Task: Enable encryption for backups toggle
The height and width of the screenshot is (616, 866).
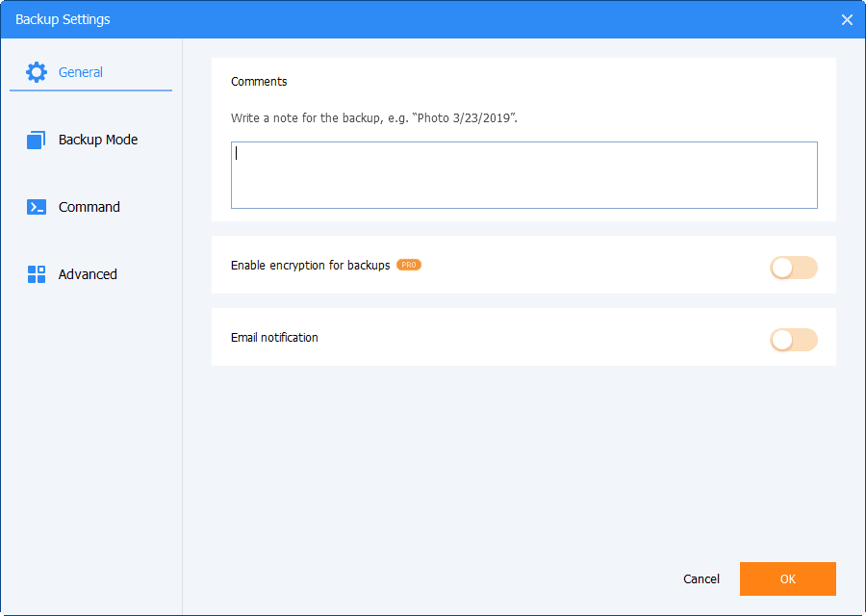Action: tap(793, 268)
